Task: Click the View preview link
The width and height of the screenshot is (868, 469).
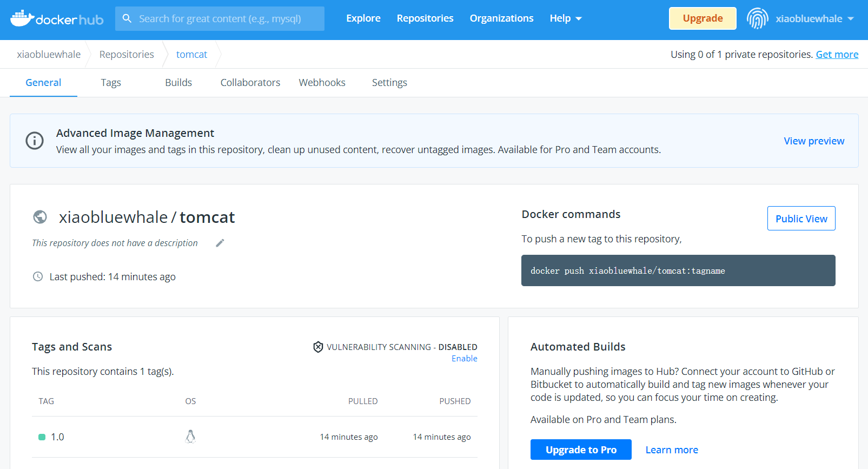Action: pyautogui.click(x=814, y=141)
